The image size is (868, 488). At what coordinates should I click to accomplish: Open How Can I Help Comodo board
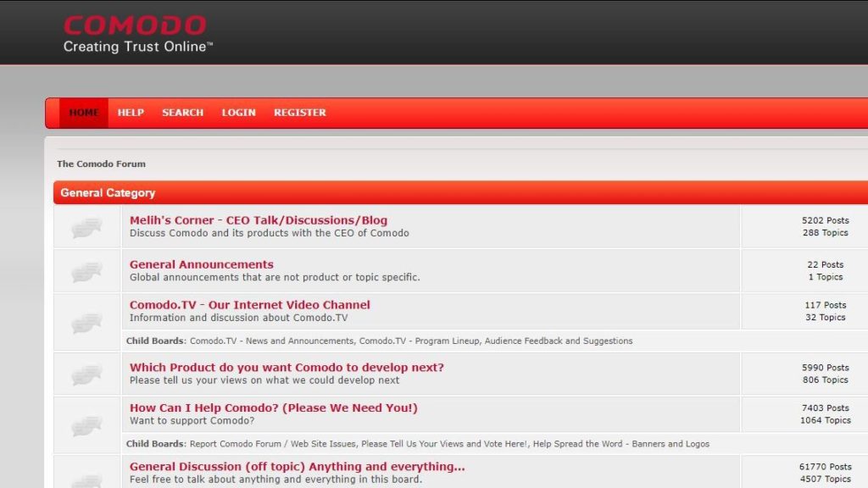(x=274, y=408)
